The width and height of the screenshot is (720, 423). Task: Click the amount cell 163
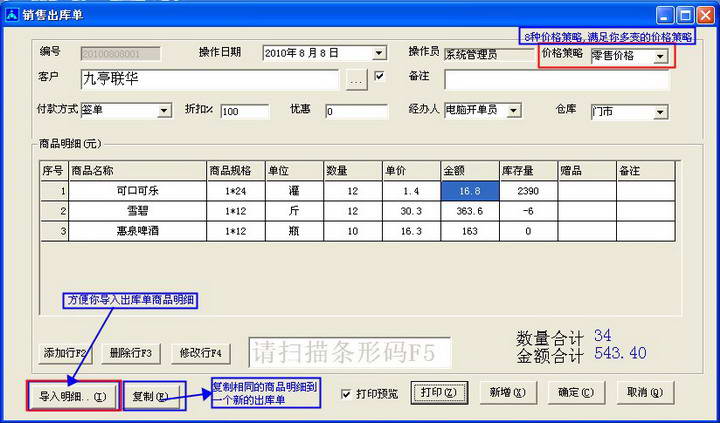(x=470, y=231)
